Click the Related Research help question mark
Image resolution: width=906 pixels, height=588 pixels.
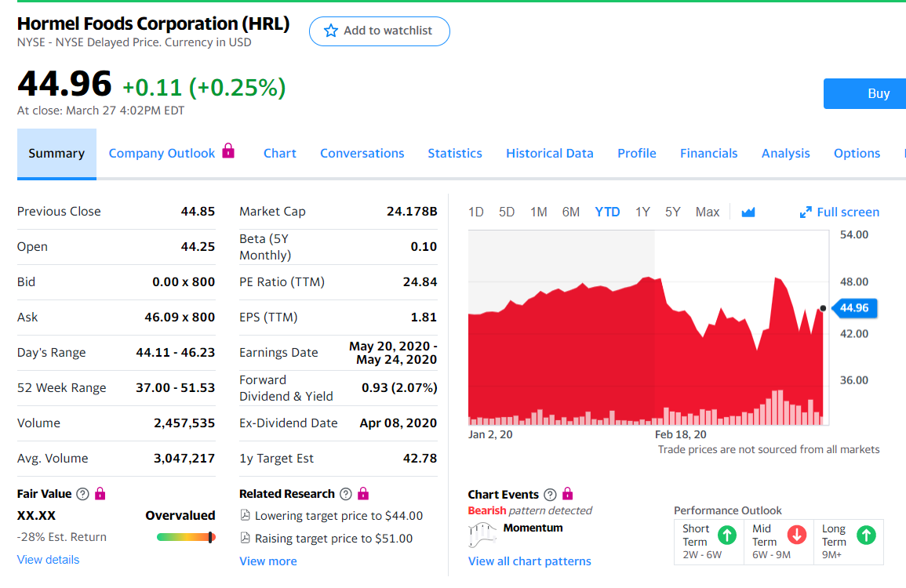(346, 494)
